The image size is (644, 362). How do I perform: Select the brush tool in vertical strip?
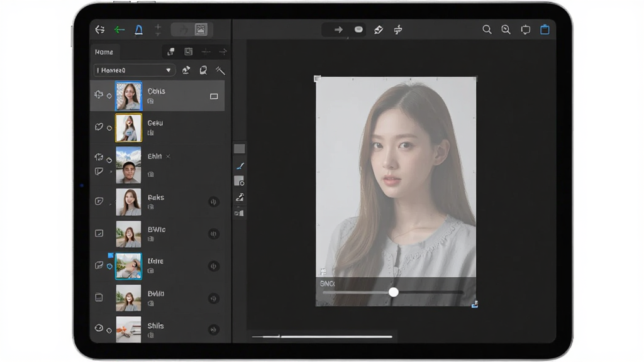(240, 166)
